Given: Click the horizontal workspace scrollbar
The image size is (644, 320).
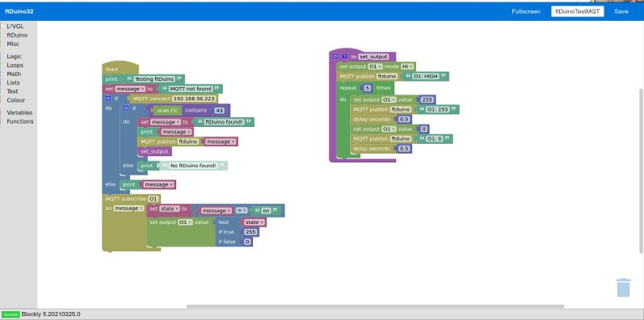Looking at the screenshot, I should [x=375, y=306].
